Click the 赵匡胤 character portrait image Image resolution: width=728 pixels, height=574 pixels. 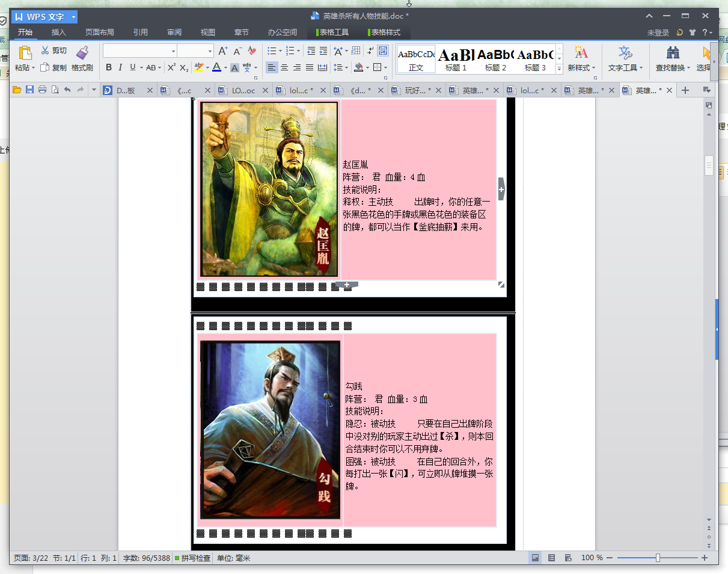pyautogui.click(x=269, y=189)
